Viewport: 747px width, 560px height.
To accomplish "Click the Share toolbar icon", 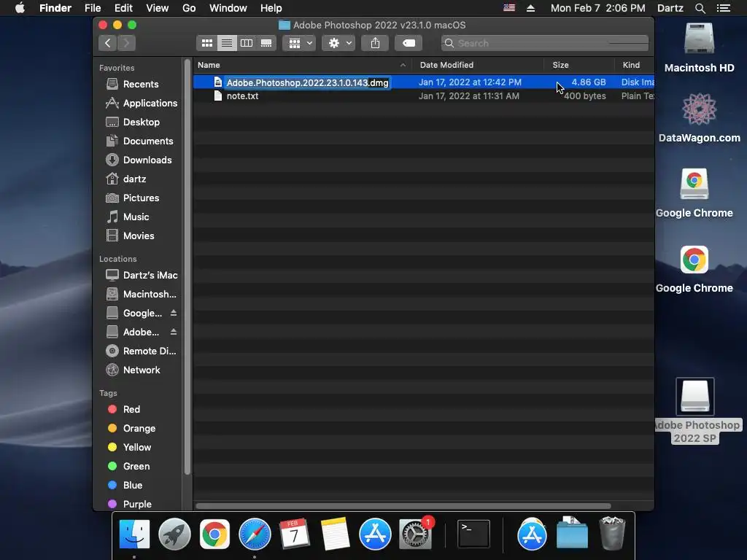I will [376, 43].
